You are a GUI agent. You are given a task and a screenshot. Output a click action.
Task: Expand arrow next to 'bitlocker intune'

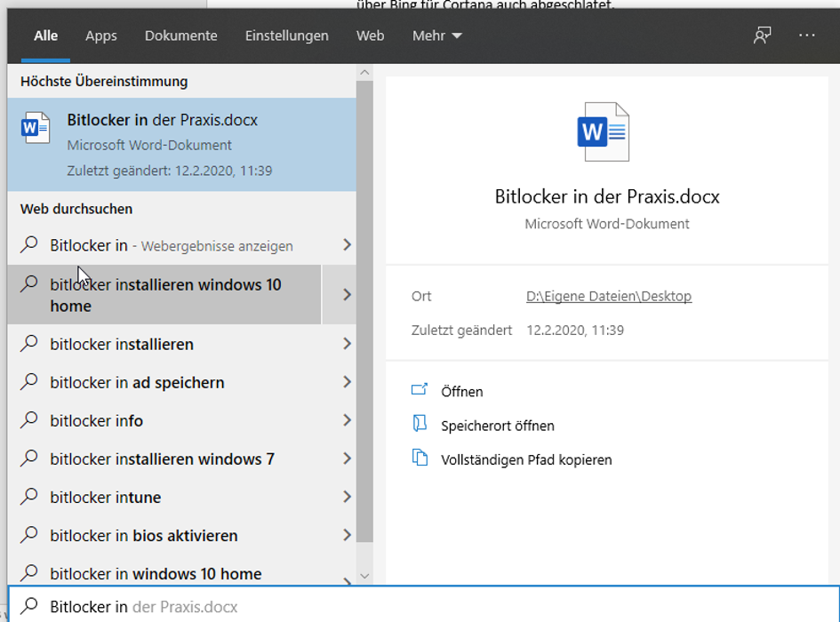pyautogui.click(x=347, y=498)
